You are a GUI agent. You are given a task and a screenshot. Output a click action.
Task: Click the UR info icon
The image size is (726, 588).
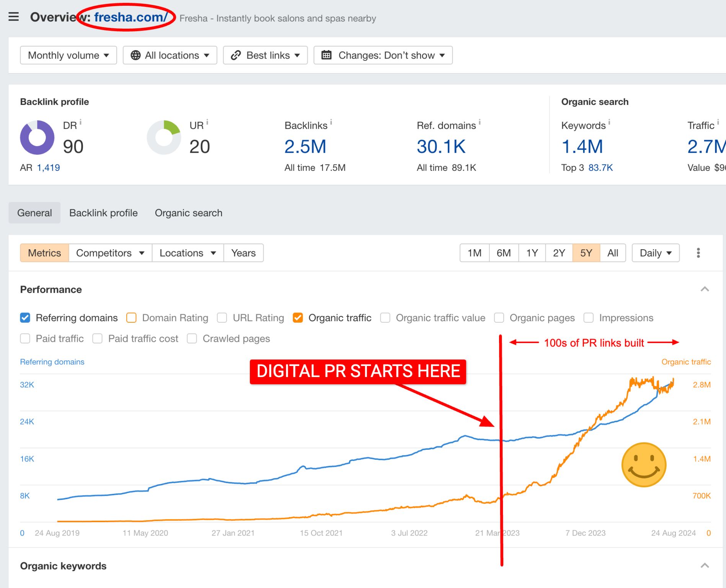207,122
